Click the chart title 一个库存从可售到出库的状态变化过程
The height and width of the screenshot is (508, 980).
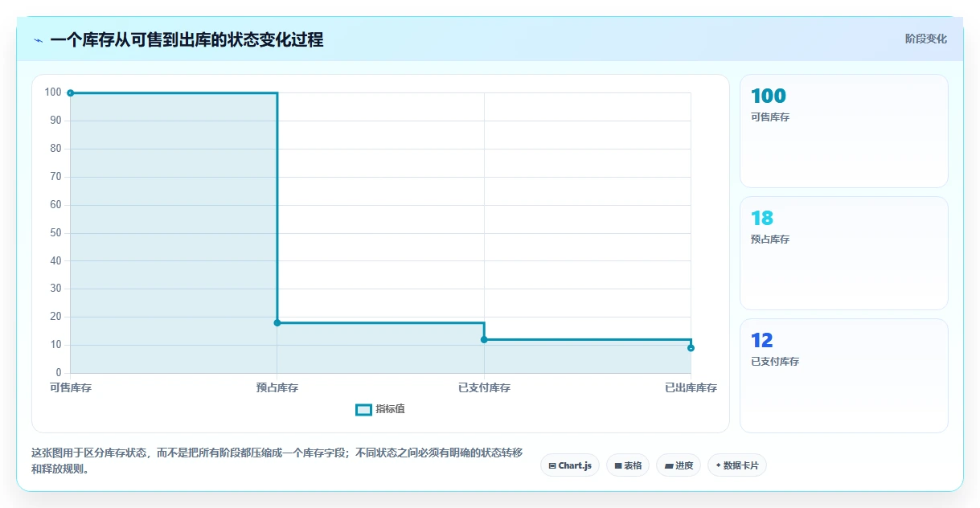(x=187, y=40)
